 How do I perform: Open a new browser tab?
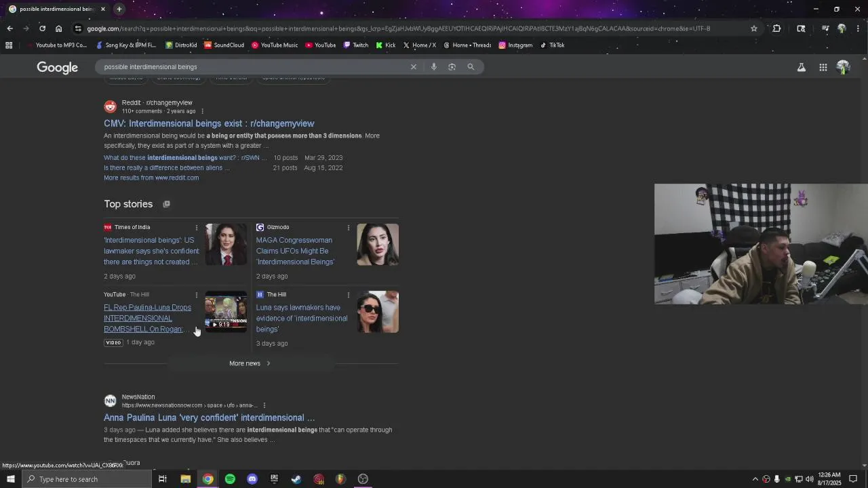click(x=119, y=9)
